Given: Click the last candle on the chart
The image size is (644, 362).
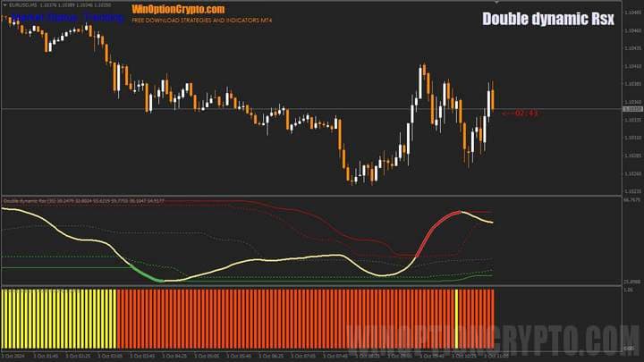Looking at the screenshot, I should [491, 97].
